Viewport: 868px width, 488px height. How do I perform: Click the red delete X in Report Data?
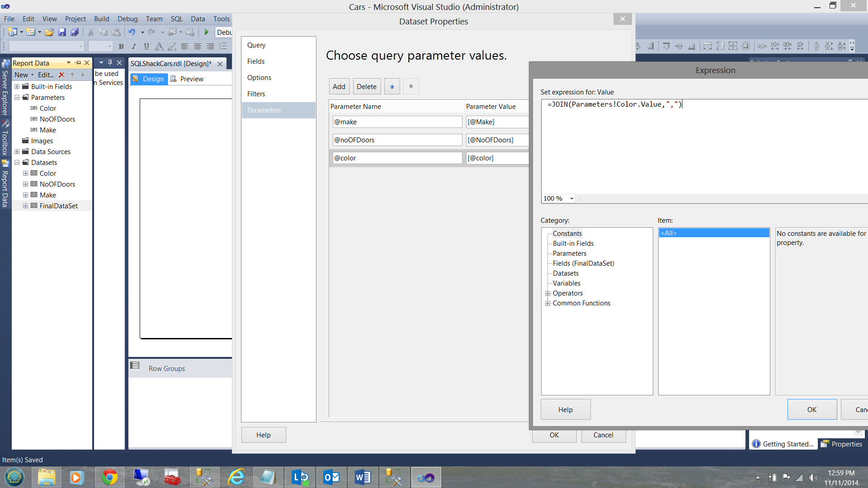62,75
